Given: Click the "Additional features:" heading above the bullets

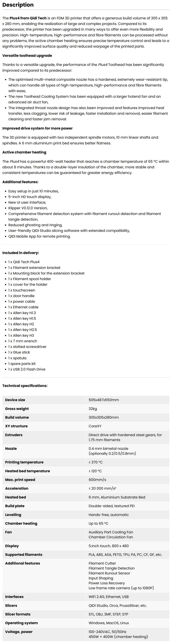Looking at the screenshot, I should (x=20, y=182).
